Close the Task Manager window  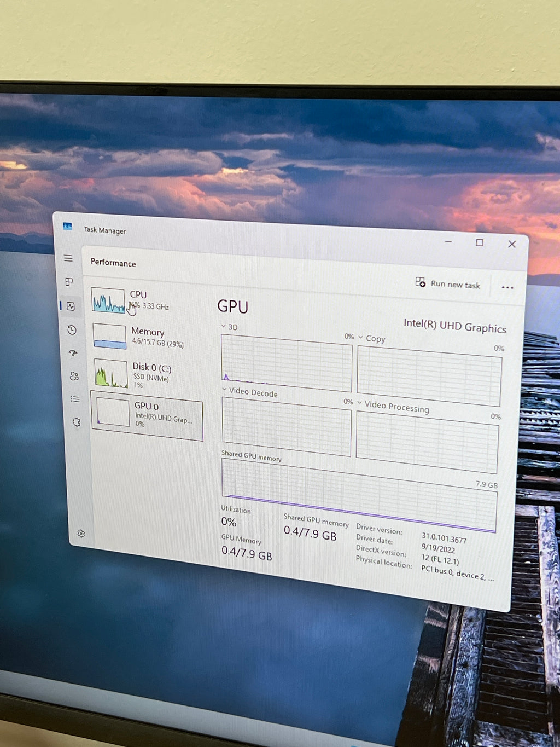512,244
